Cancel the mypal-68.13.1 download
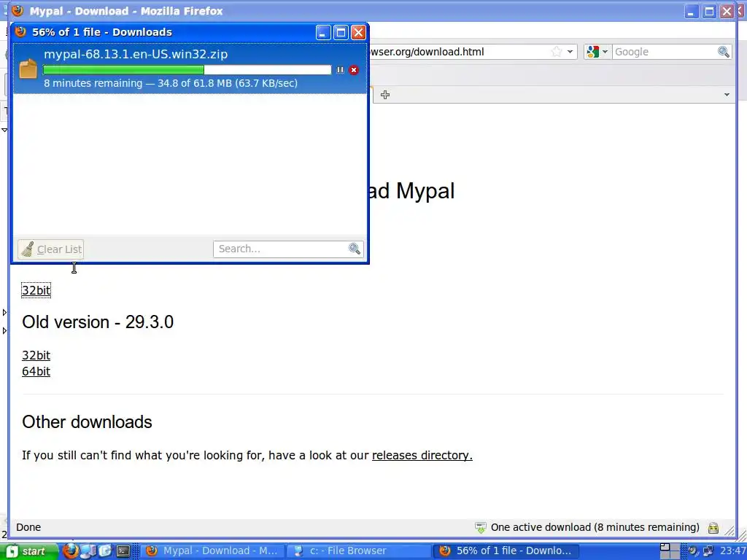 click(354, 70)
